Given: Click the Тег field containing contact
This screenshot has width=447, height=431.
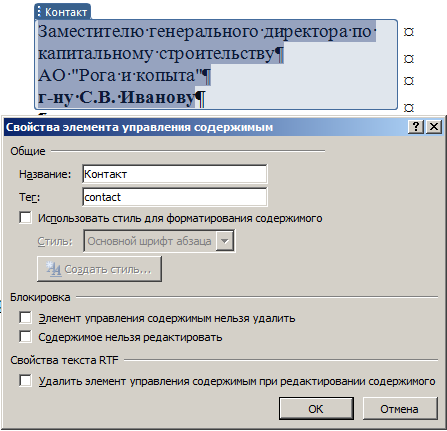Looking at the screenshot, I should tap(175, 197).
